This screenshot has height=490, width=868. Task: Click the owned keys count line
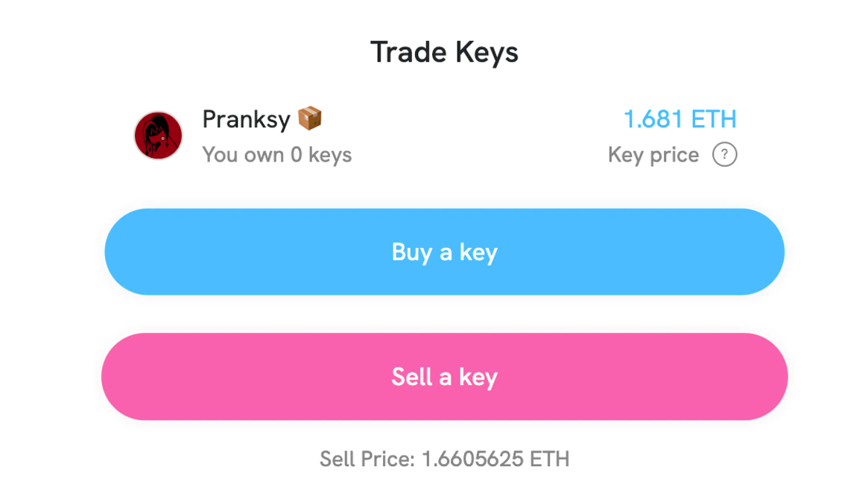click(276, 155)
